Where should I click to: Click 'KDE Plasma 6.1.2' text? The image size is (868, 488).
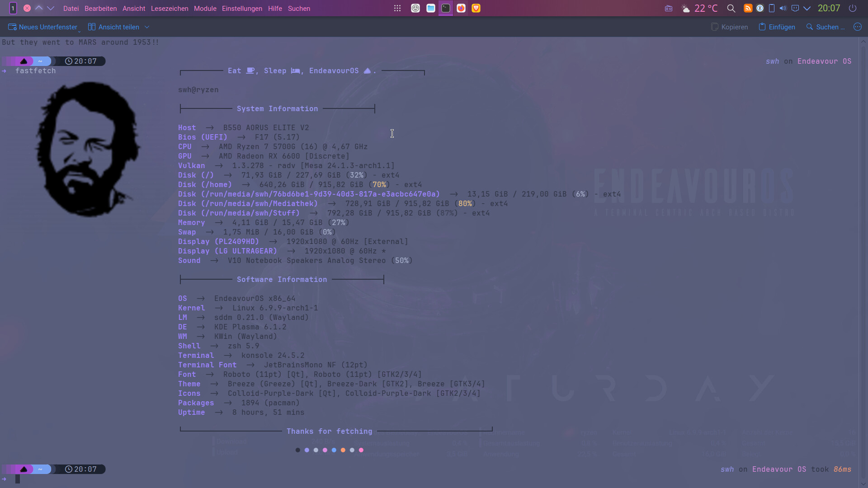250,327
